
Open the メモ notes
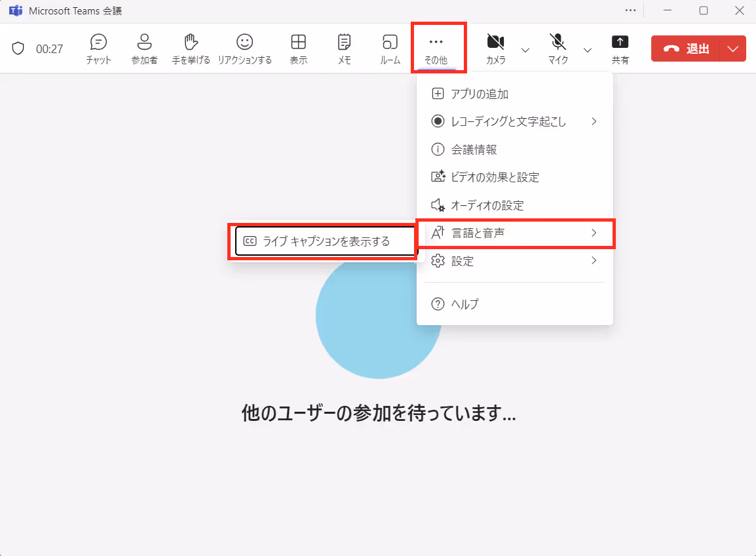coord(344,49)
